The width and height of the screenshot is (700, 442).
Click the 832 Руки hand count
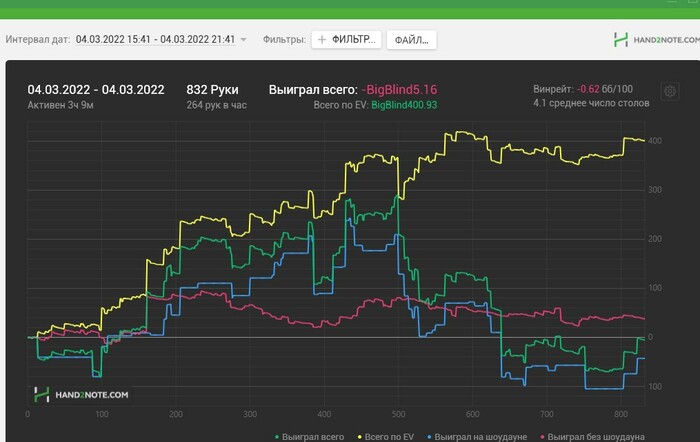coord(212,90)
